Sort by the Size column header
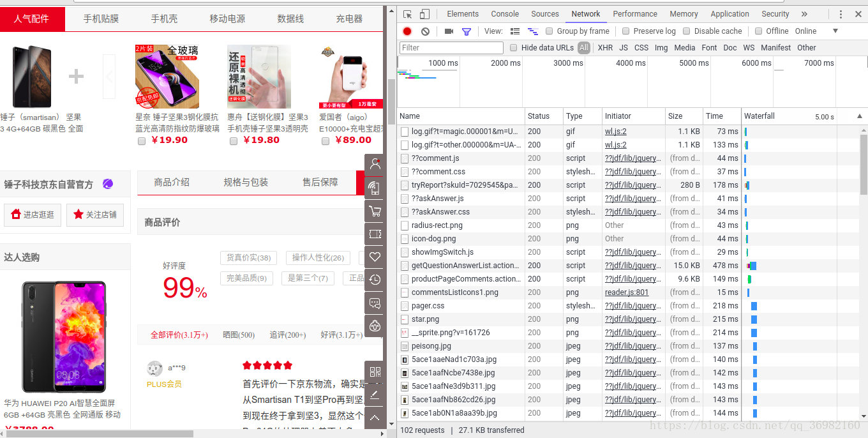This screenshot has height=438, width=868. [x=684, y=116]
